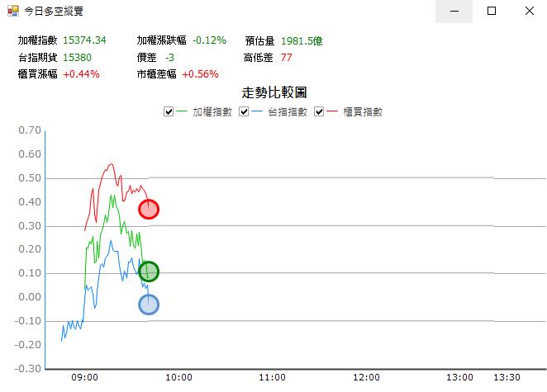Viewport: 547px width, 392px height.
Task: Select the 加權指數 value 15374.34
Action: pyautogui.click(x=84, y=40)
